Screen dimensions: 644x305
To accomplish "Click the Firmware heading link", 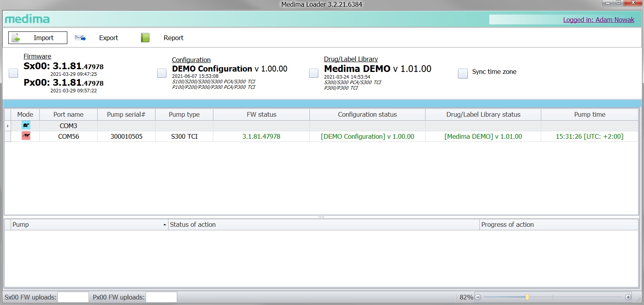I will click(x=37, y=56).
